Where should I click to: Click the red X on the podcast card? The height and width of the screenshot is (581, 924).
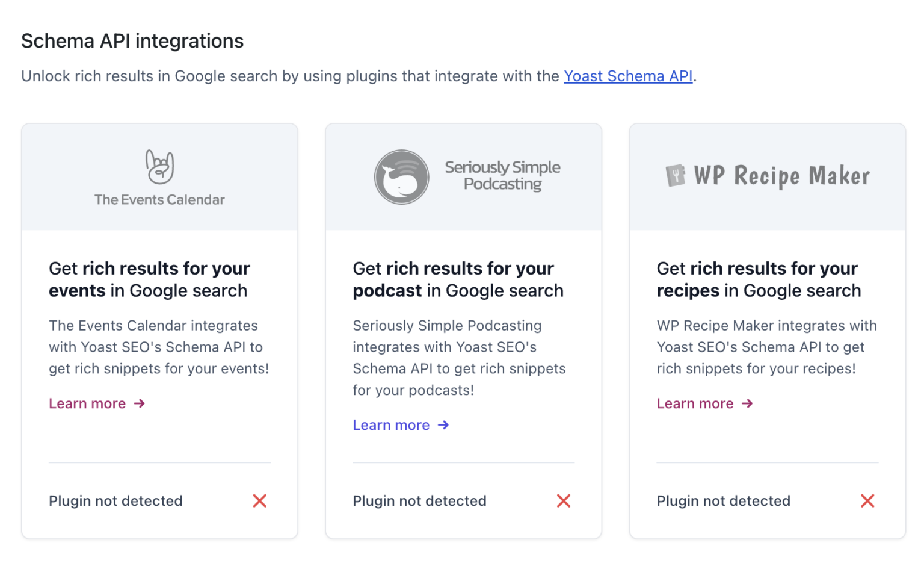coord(564,500)
